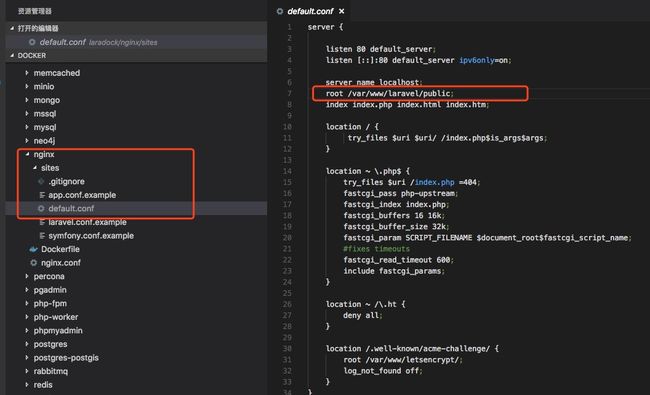Click the Dockerfile whale icon
Screen dimensions: 650x395
pos(34,249)
